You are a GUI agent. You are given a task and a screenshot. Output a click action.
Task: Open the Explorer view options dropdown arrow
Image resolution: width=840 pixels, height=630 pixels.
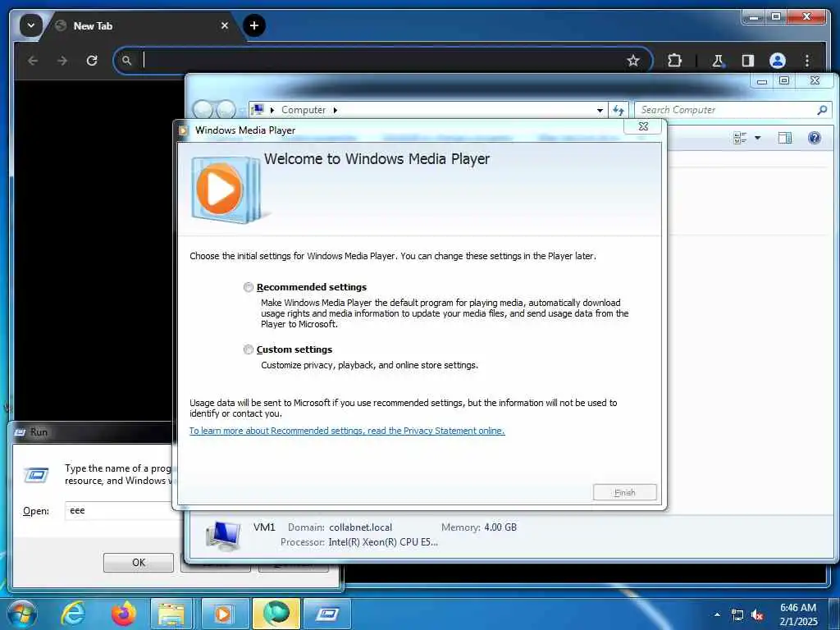757,138
